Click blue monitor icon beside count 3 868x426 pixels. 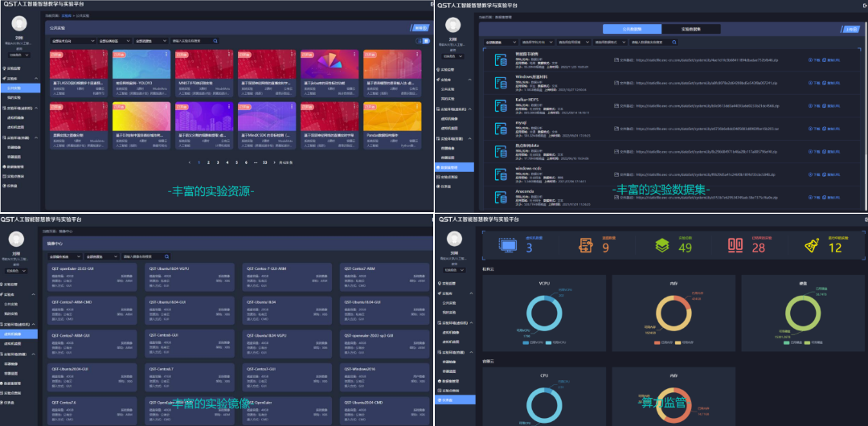507,244
